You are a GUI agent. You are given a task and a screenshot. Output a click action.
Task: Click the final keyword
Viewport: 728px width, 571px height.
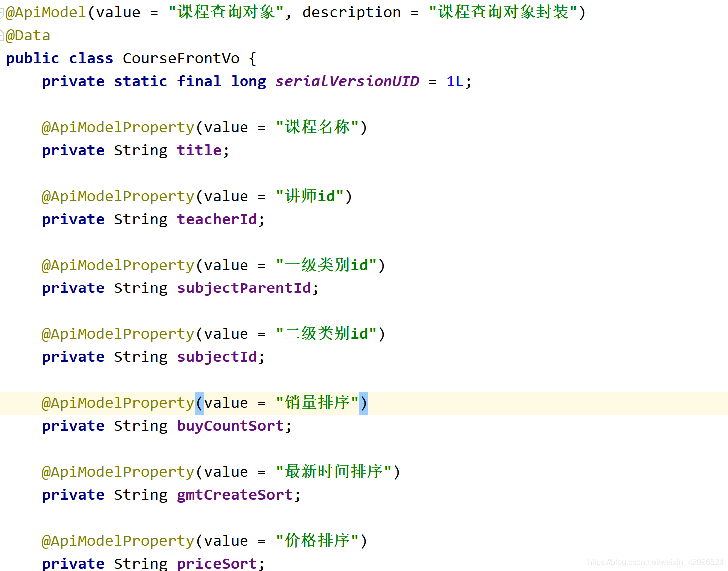(x=199, y=81)
